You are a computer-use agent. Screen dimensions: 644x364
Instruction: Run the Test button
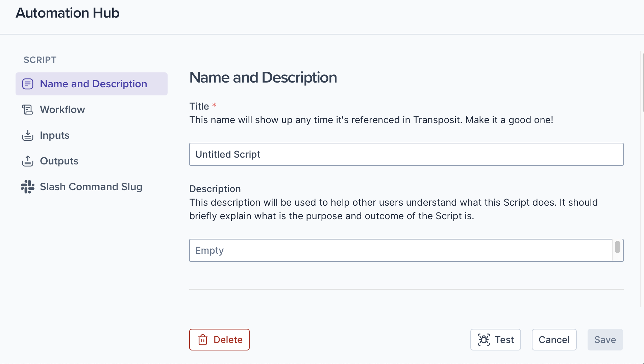click(x=495, y=340)
